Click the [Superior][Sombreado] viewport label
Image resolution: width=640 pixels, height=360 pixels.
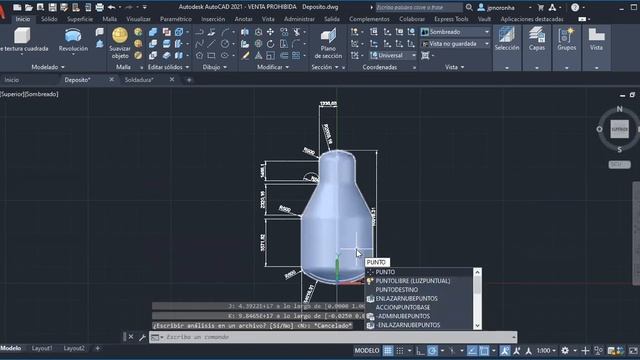[x=29, y=94]
